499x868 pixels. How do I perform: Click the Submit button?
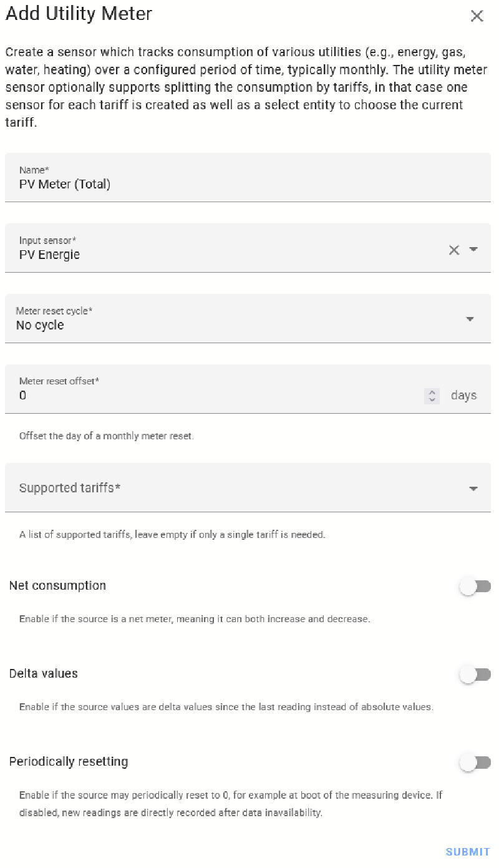pos(468,852)
